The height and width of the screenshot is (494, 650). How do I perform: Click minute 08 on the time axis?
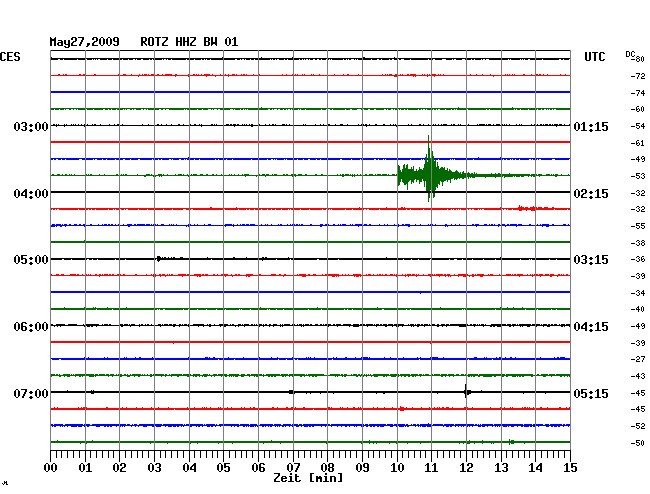(x=327, y=468)
